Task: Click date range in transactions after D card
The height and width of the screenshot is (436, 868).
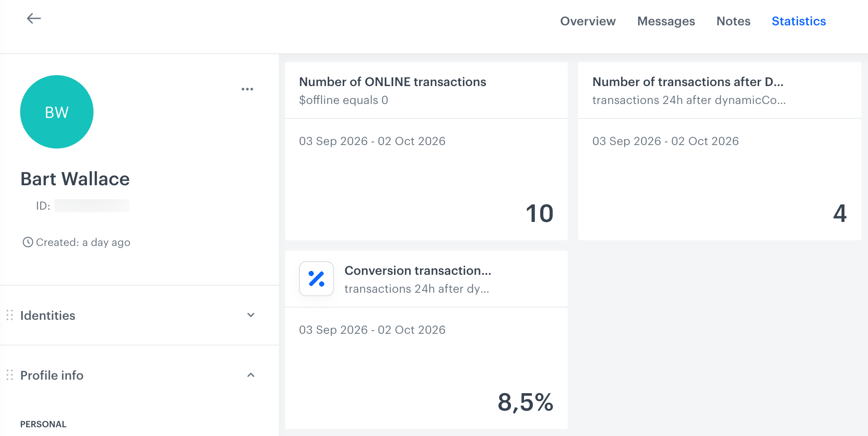Action: [666, 141]
